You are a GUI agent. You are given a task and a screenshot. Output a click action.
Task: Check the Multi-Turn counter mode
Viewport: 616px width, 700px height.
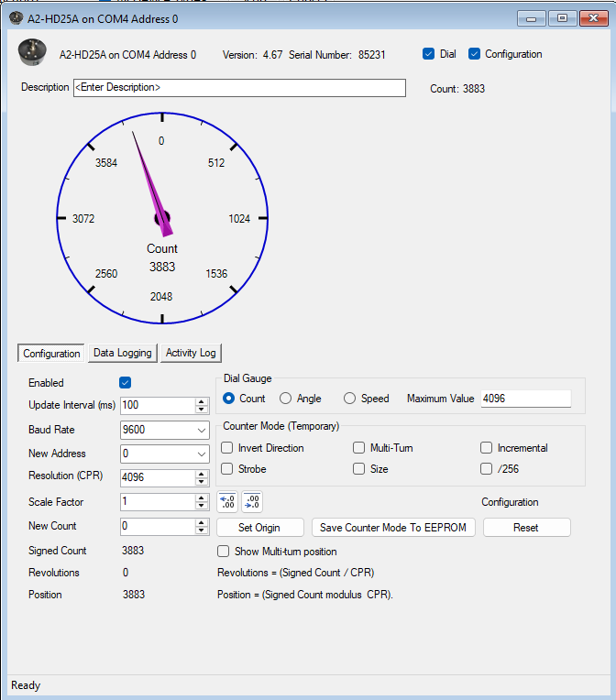[x=359, y=448]
